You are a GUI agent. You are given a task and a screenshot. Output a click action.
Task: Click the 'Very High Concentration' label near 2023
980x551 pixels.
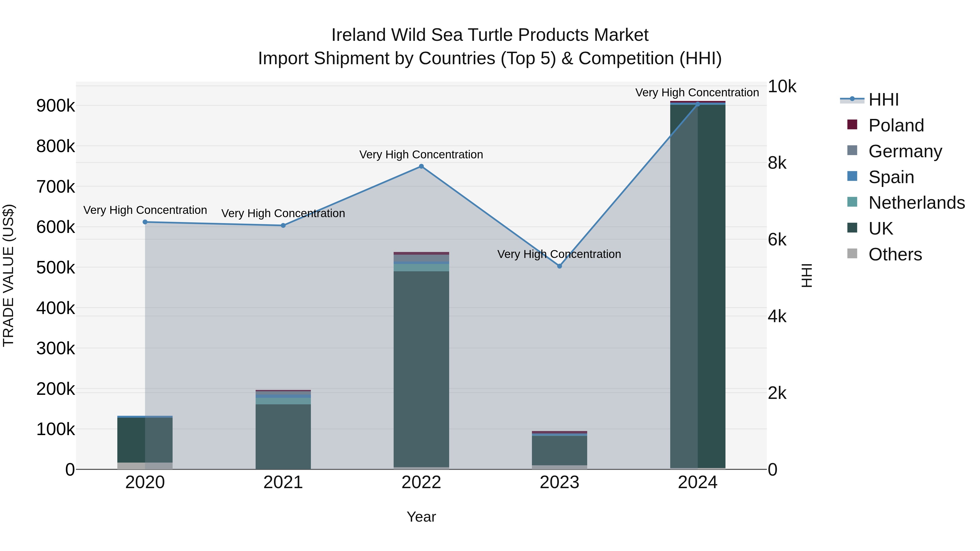click(559, 254)
